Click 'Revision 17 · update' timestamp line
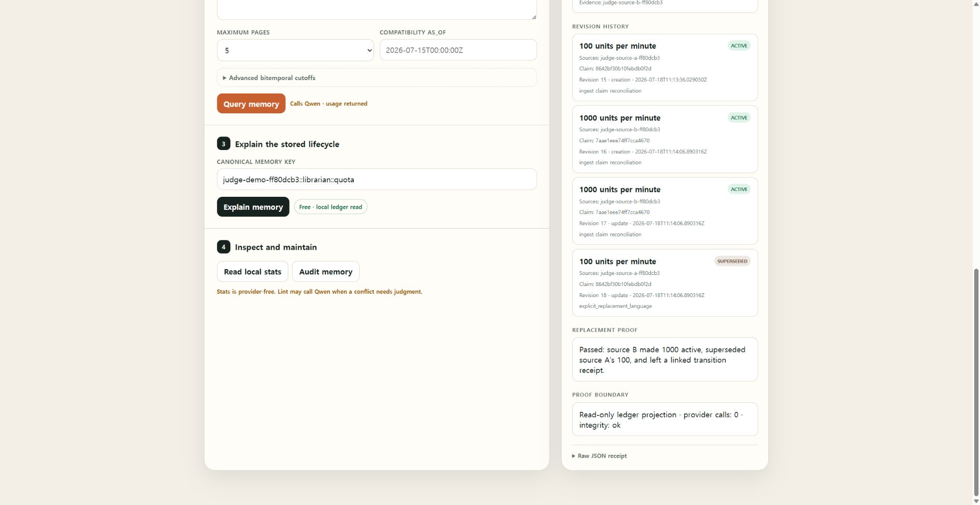 [x=642, y=223]
